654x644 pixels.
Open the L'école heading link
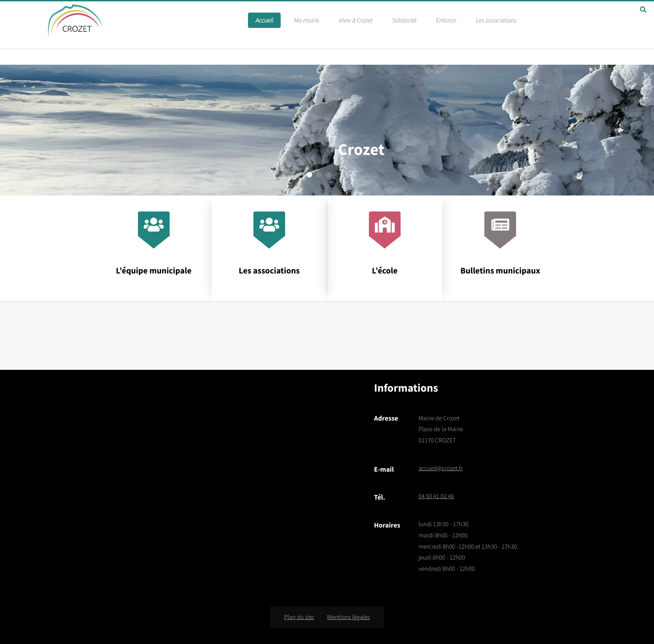385,271
